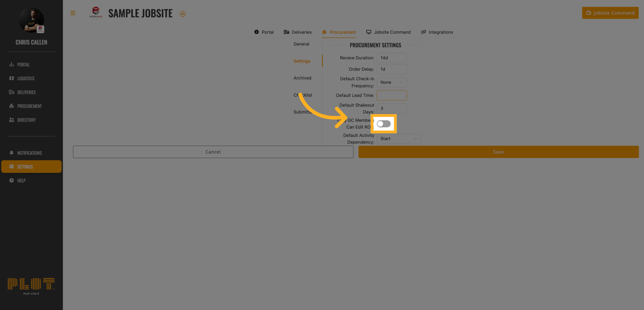
Task: Click the Help question mark item
Action: (21, 181)
